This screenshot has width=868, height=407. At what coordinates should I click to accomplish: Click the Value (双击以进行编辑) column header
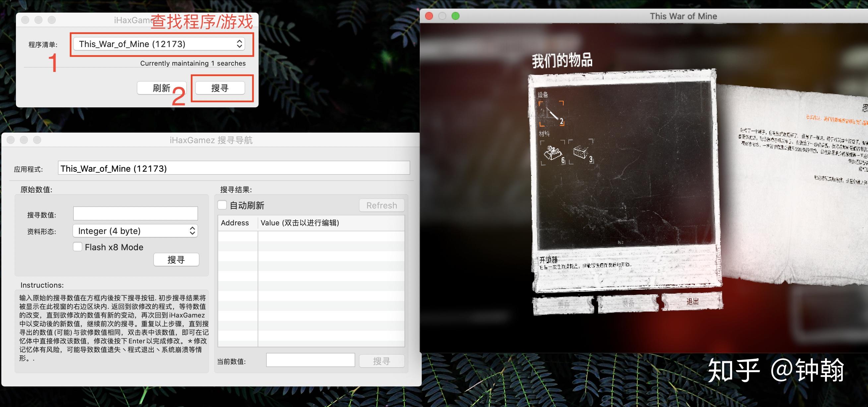[x=331, y=223]
